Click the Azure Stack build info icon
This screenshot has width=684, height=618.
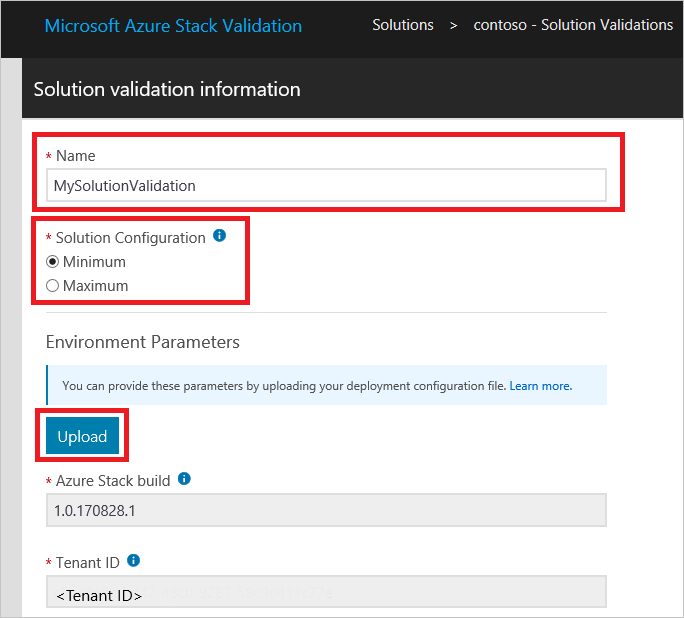[185, 478]
